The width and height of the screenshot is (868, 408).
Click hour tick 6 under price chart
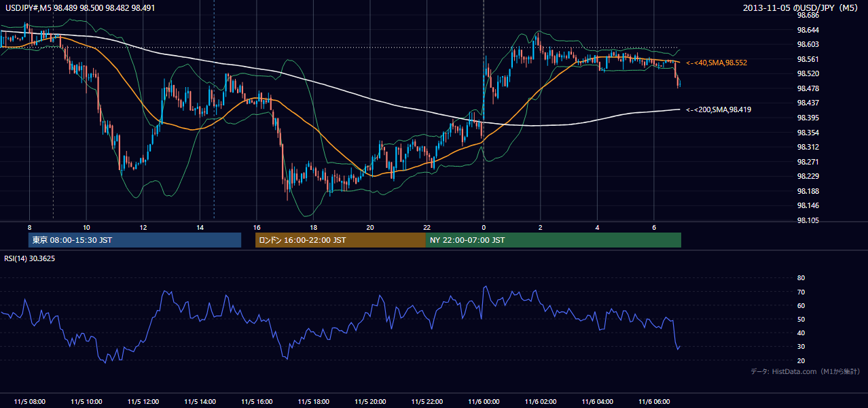click(653, 227)
